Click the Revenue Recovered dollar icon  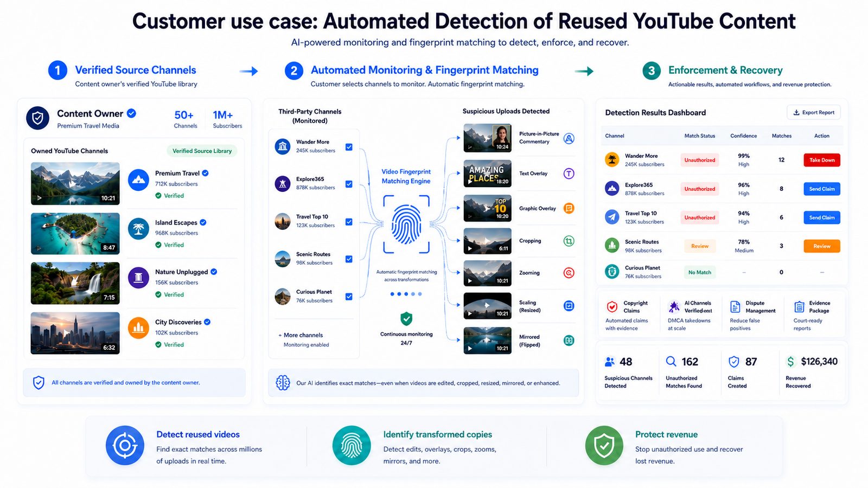(790, 362)
